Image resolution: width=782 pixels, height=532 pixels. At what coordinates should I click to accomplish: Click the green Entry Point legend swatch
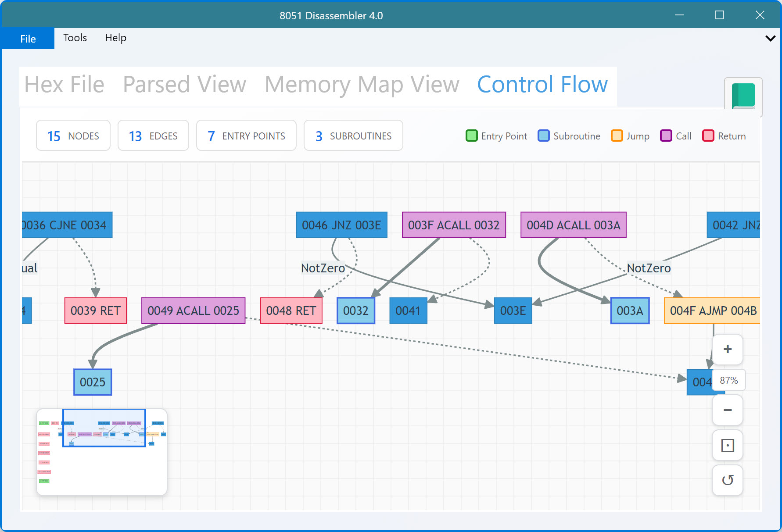click(x=471, y=136)
